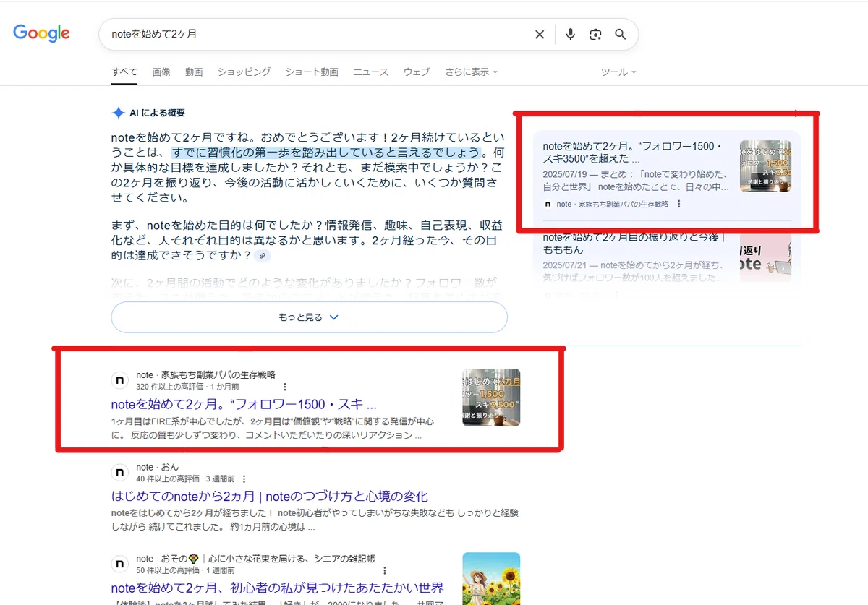Viewport: 868px width, 605px height.
Task: Click thumbnail beside 家族もち副業パパ search result
Action: point(491,398)
